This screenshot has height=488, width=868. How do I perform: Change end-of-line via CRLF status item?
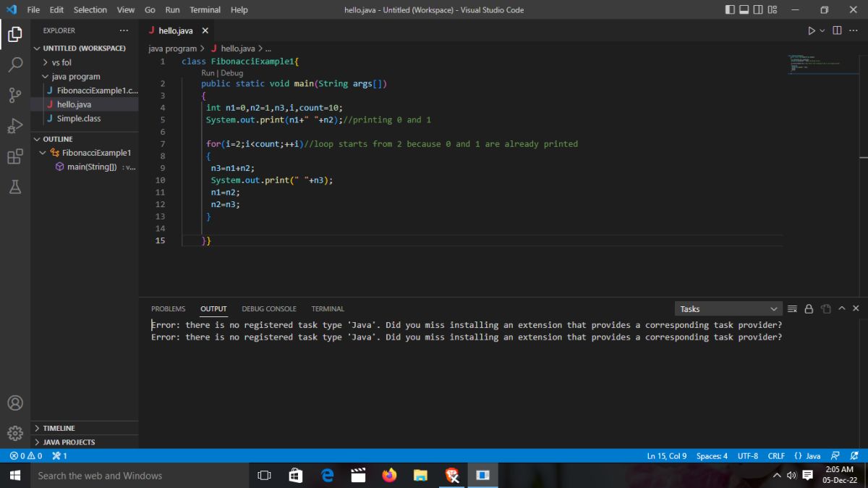click(776, 456)
